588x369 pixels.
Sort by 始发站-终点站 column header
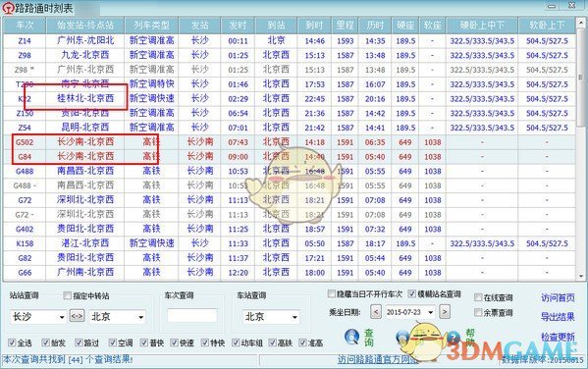click(85, 26)
